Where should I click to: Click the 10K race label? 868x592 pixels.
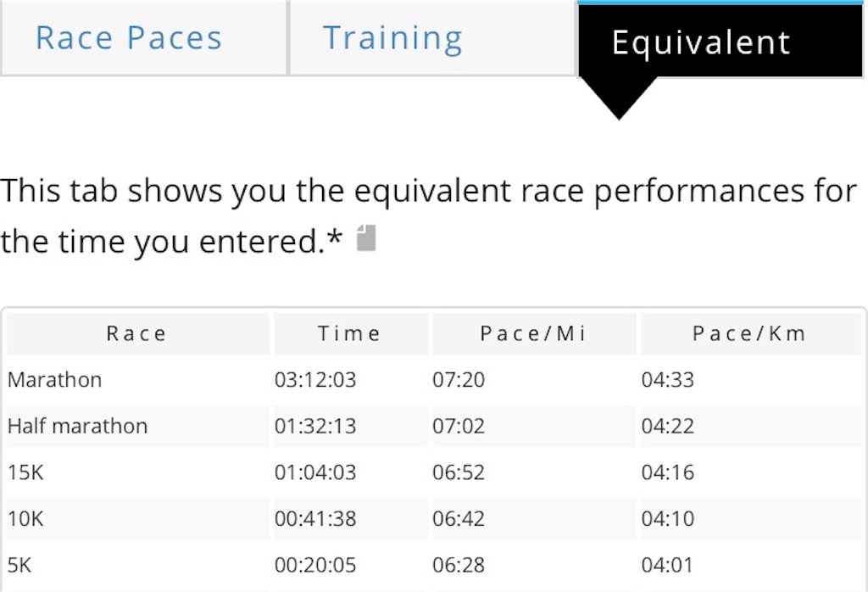[25, 519]
